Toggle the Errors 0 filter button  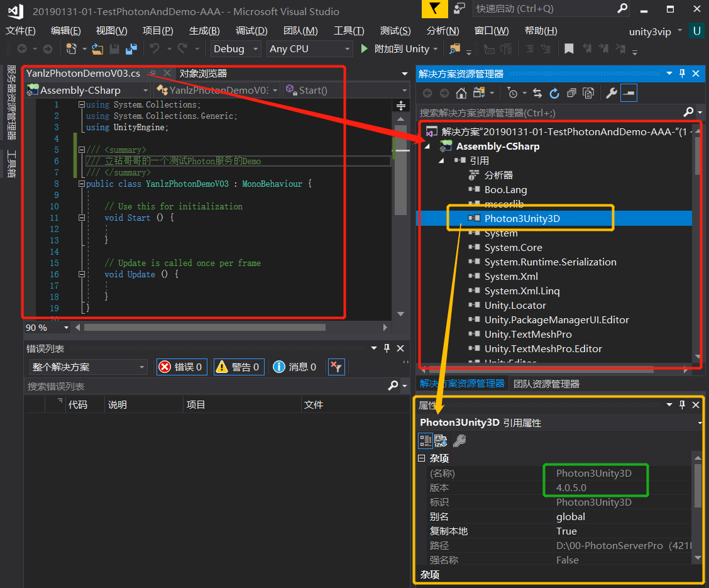click(182, 367)
